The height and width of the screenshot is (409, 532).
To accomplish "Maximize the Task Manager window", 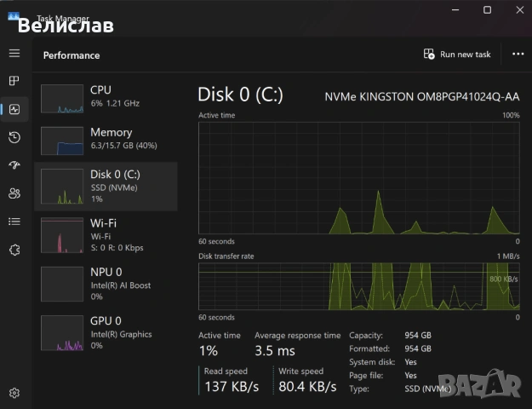I will tap(487, 10).
